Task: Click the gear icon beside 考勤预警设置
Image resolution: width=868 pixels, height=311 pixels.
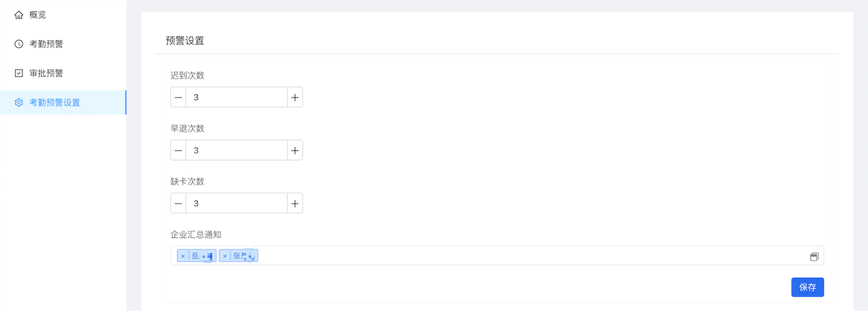Action: tap(18, 102)
